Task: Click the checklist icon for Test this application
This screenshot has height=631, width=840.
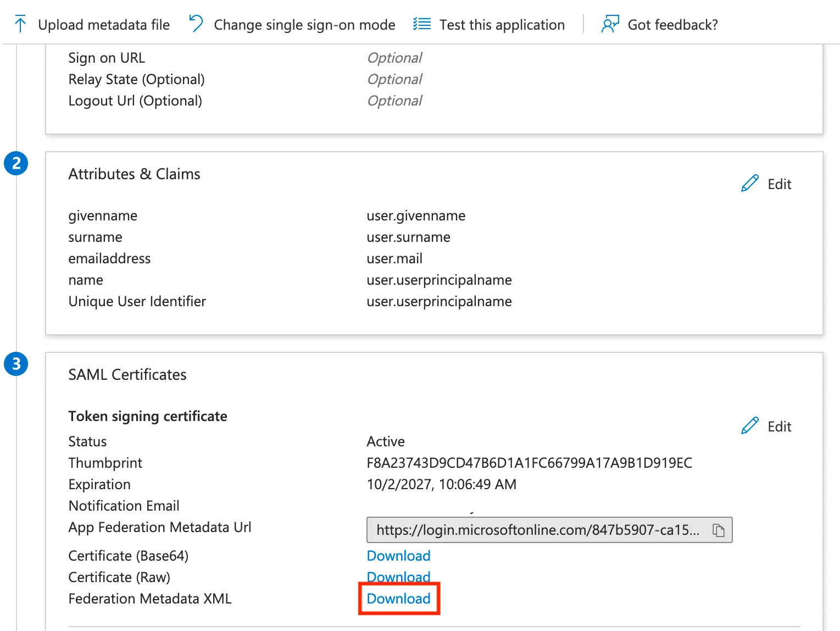Action: click(x=422, y=24)
